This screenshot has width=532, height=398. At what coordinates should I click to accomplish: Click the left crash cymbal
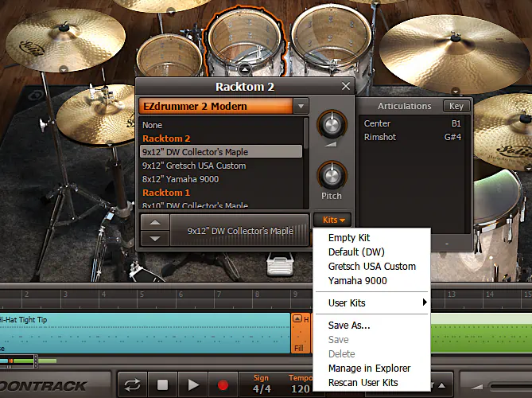tap(65, 40)
